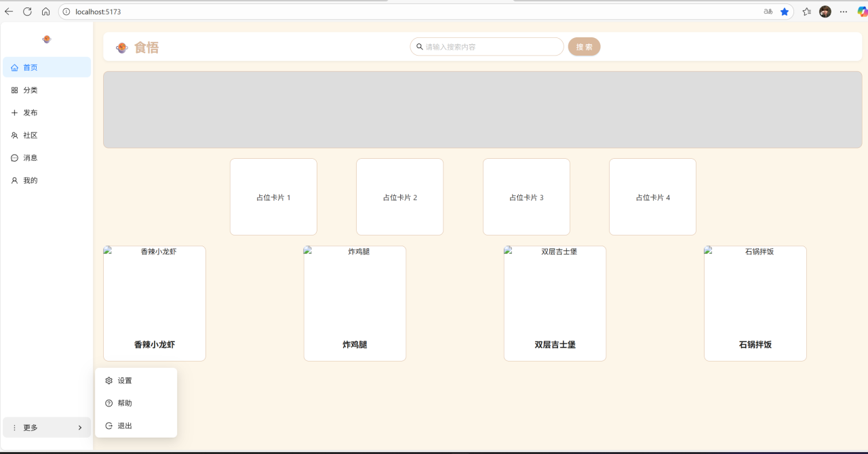Viewport: 868px width, 454px height.
Task: Open 占位卡片 2
Action: (x=399, y=197)
